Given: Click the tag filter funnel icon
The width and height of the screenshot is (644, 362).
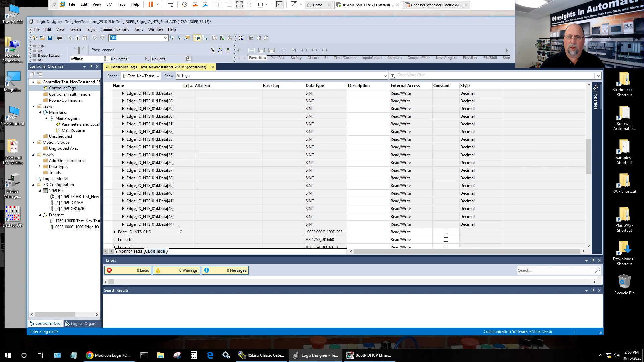Looking at the screenshot, I should [x=393, y=76].
